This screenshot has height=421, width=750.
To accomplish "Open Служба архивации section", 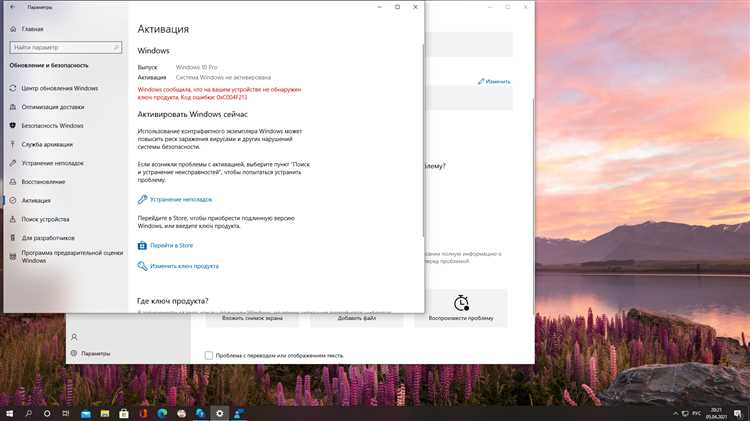I will coord(47,144).
